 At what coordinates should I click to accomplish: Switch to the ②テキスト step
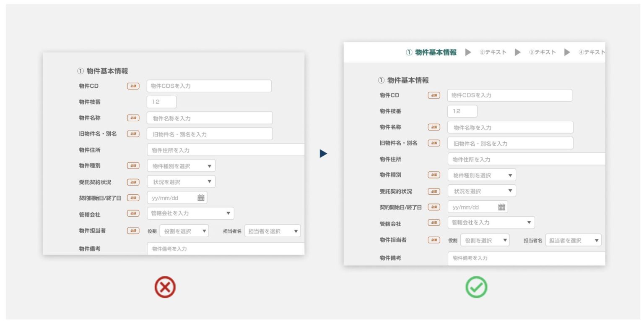(x=494, y=52)
